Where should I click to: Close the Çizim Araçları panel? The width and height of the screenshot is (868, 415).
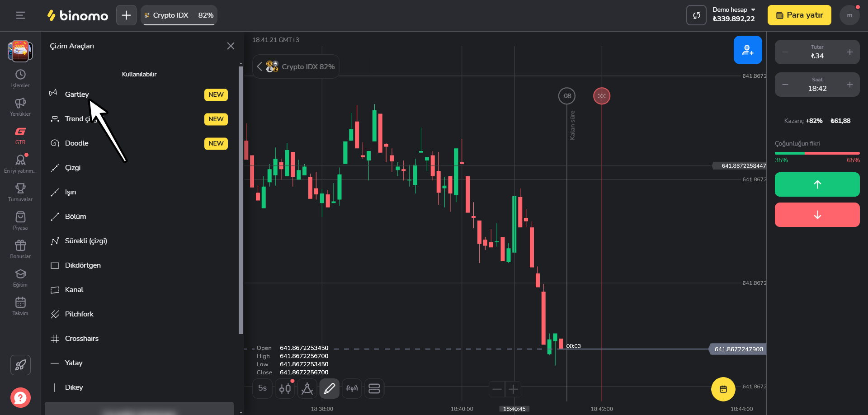pos(231,46)
